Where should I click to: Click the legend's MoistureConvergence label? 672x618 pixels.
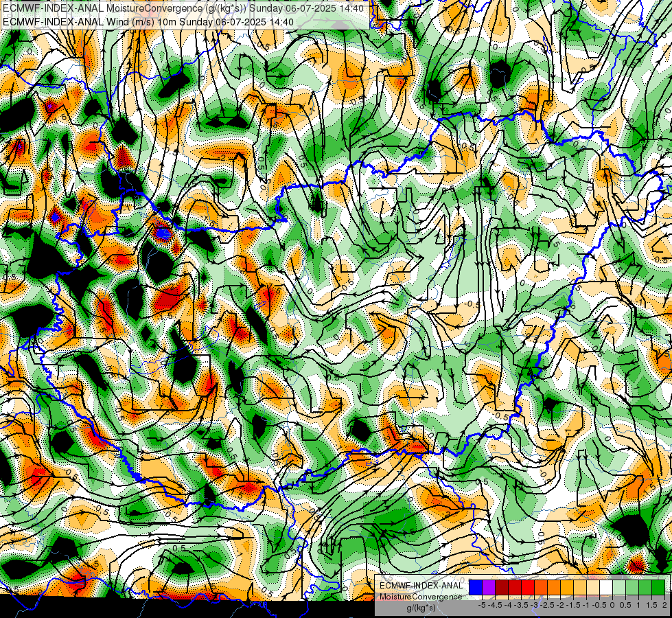click(x=421, y=597)
